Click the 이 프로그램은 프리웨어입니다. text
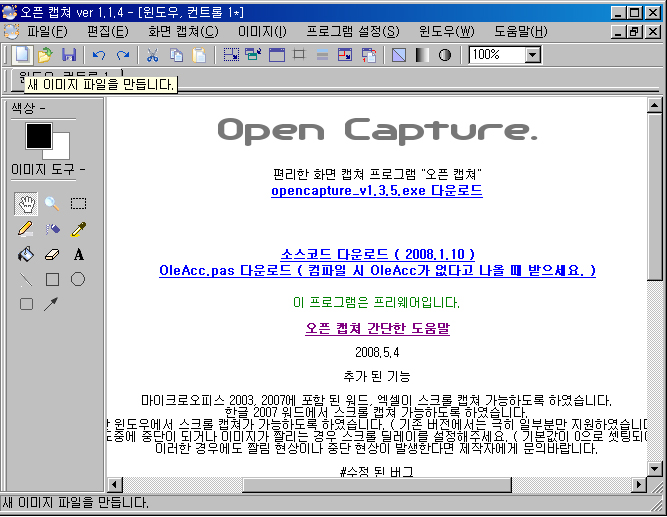Screen dimensions: 667x517 click(x=376, y=303)
